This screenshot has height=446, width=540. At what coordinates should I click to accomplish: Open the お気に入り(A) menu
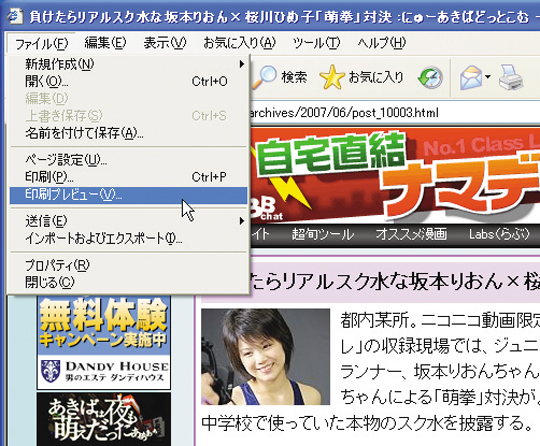pos(239,43)
